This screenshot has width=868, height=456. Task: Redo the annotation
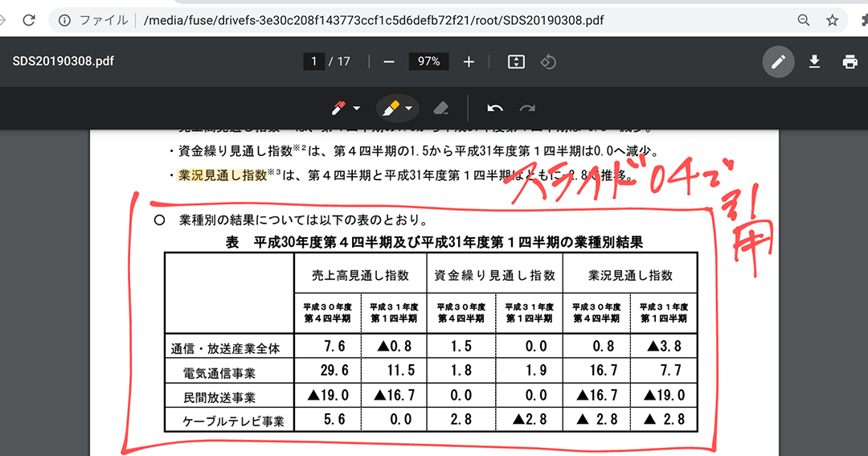[527, 108]
